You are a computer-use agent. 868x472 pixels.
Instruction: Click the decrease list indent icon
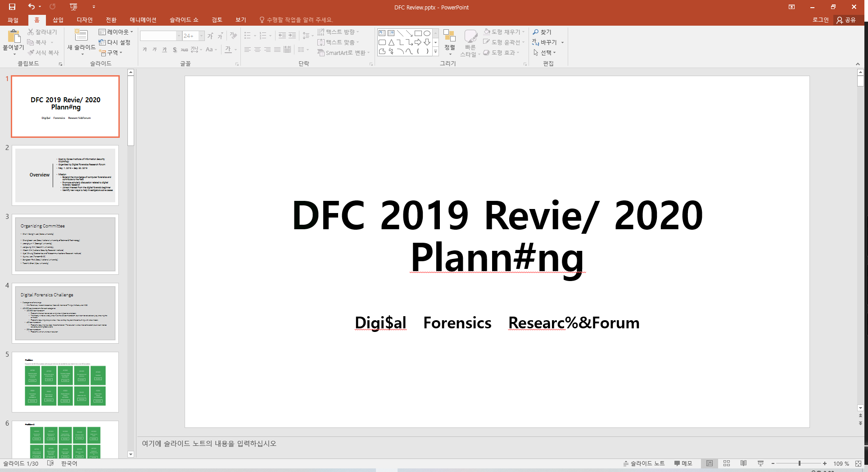tap(282, 35)
